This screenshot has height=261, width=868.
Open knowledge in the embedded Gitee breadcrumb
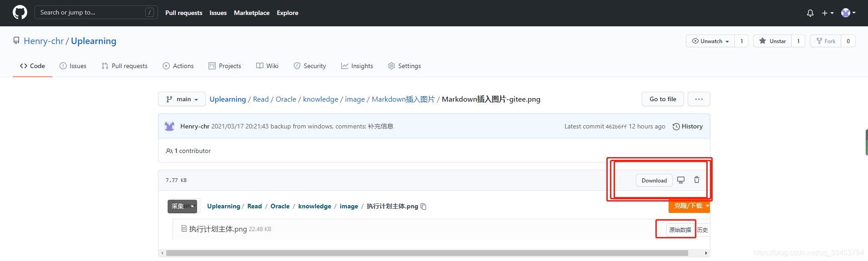tap(315, 206)
